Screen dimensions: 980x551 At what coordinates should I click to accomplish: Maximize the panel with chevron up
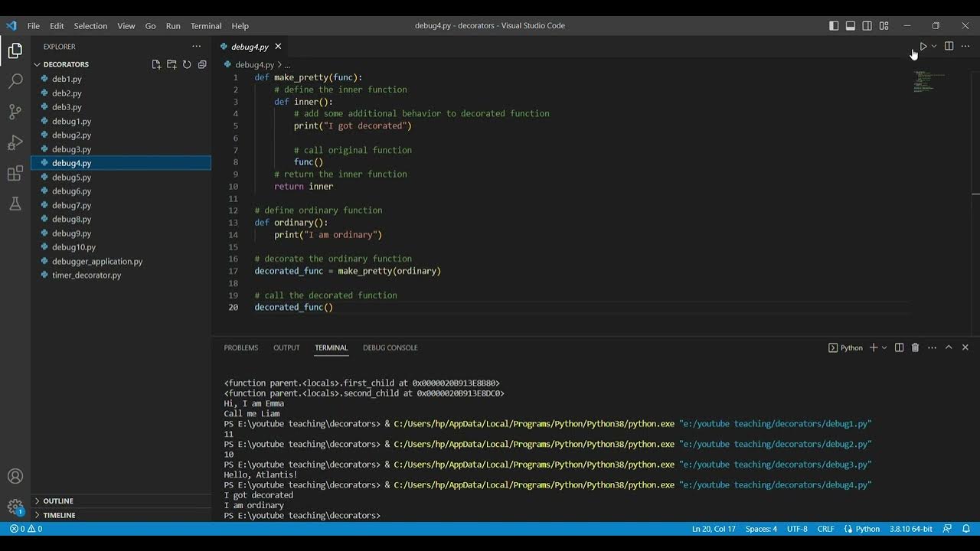[x=949, y=347]
